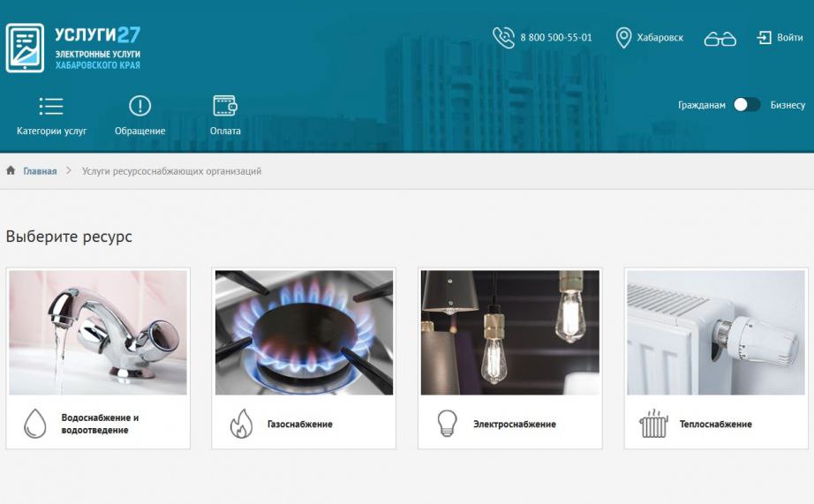Click the login arrow icon
Viewport: 814px width, 504px height.
[765, 37]
